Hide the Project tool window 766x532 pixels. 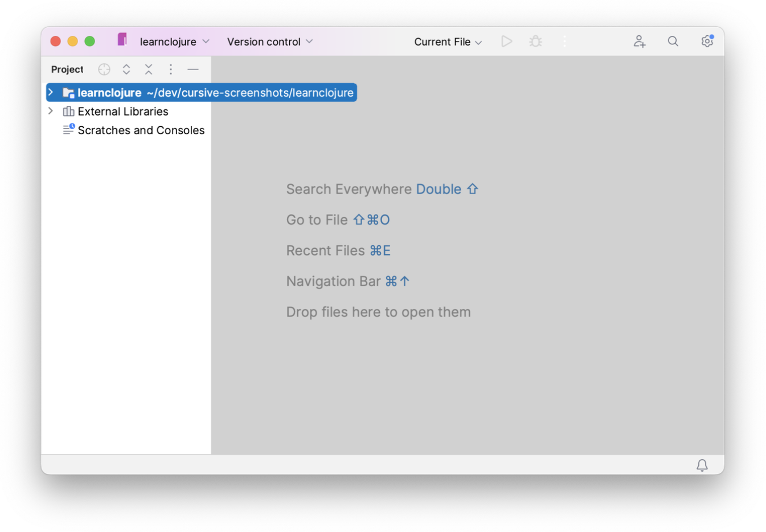pos(193,69)
